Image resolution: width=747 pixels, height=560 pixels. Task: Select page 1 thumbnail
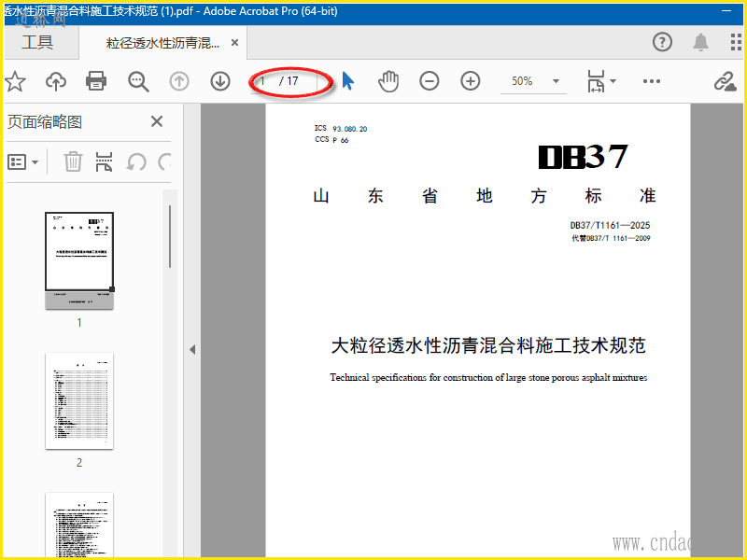click(79, 261)
